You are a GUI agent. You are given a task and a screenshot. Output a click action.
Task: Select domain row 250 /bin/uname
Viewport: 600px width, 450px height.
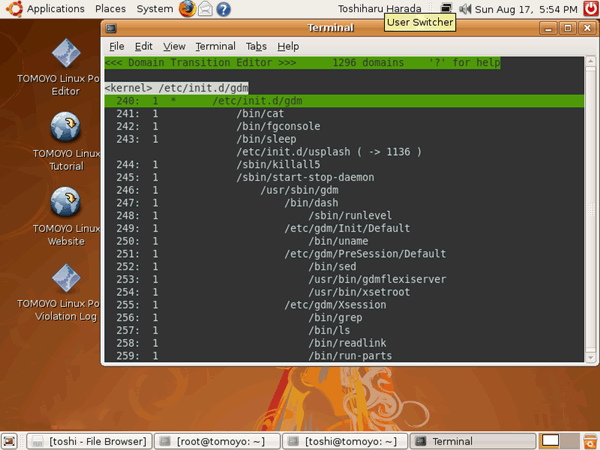(x=344, y=241)
